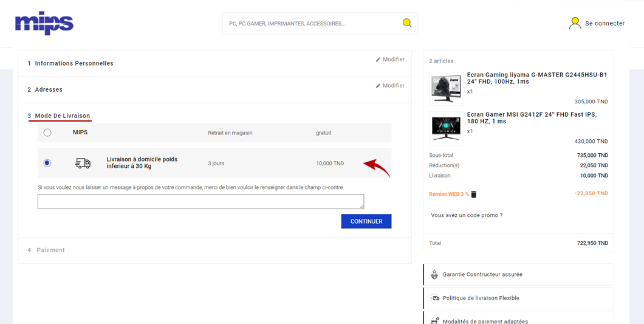The width and height of the screenshot is (644, 324).
Task: Click the Remise WEB 3 % label
Action: tap(449, 194)
